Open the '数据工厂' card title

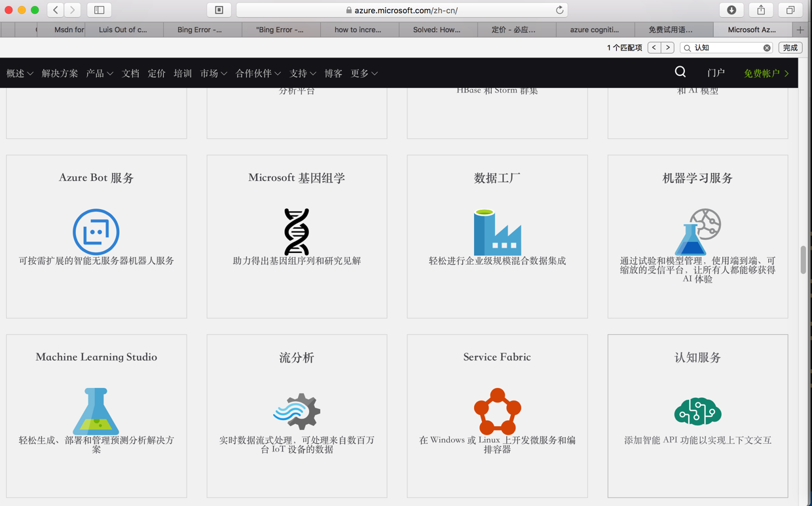[x=497, y=178]
